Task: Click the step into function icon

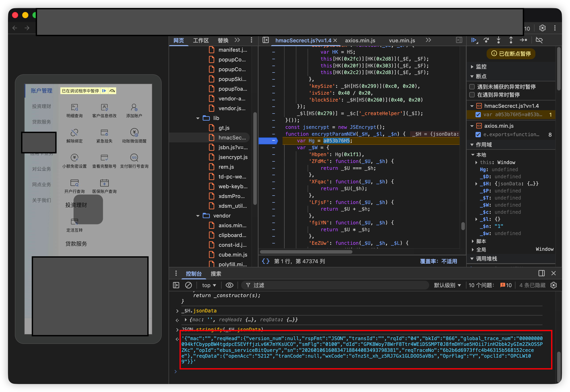Action: [x=499, y=40]
